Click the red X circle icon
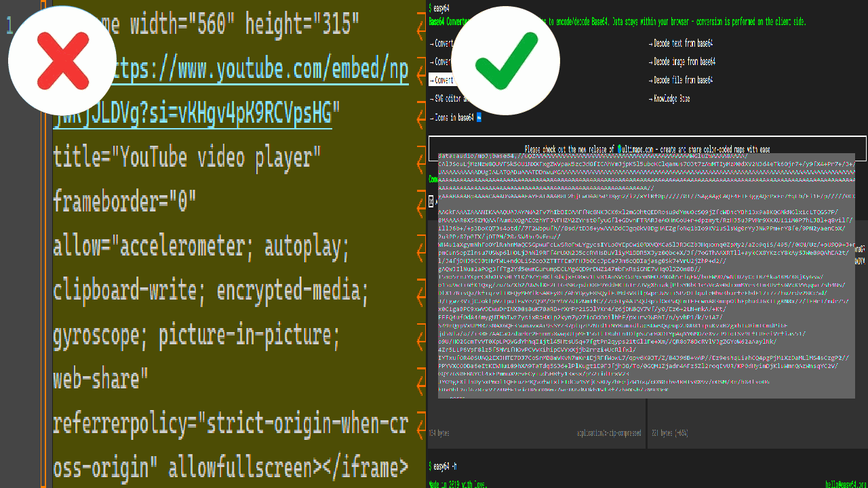 point(62,61)
